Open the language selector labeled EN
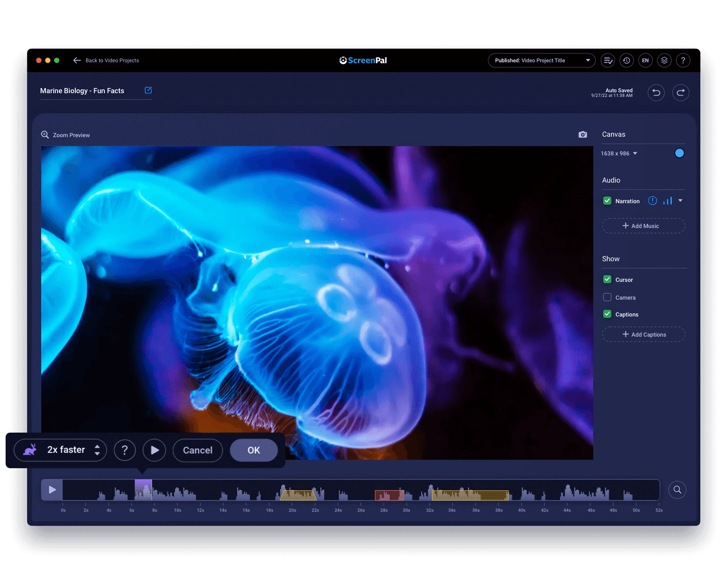 [646, 60]
